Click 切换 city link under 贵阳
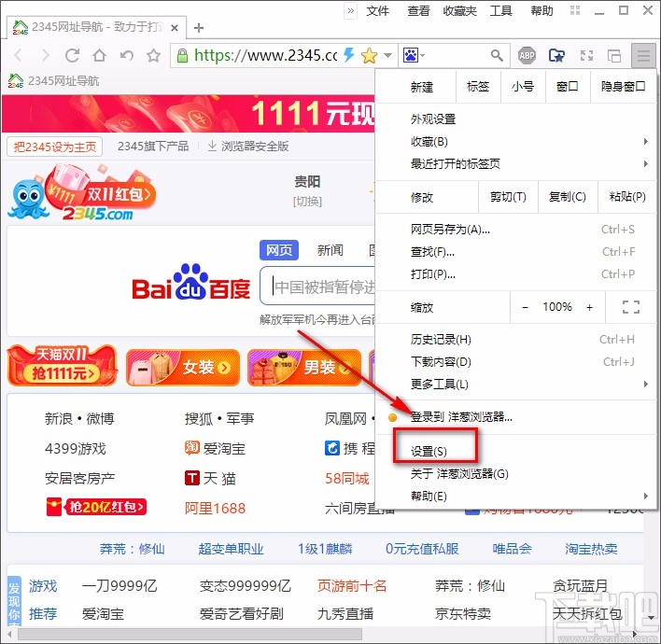The height and width of the screenshot is (644, 661). (x=307, y=202)
